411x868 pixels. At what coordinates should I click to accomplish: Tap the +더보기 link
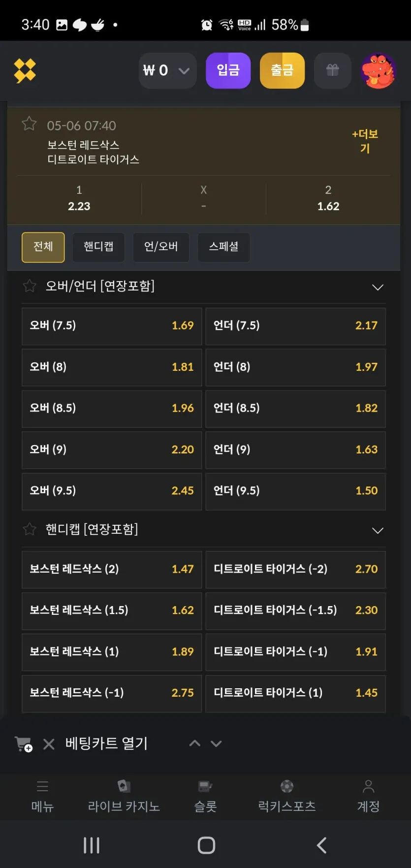(365, 141)
